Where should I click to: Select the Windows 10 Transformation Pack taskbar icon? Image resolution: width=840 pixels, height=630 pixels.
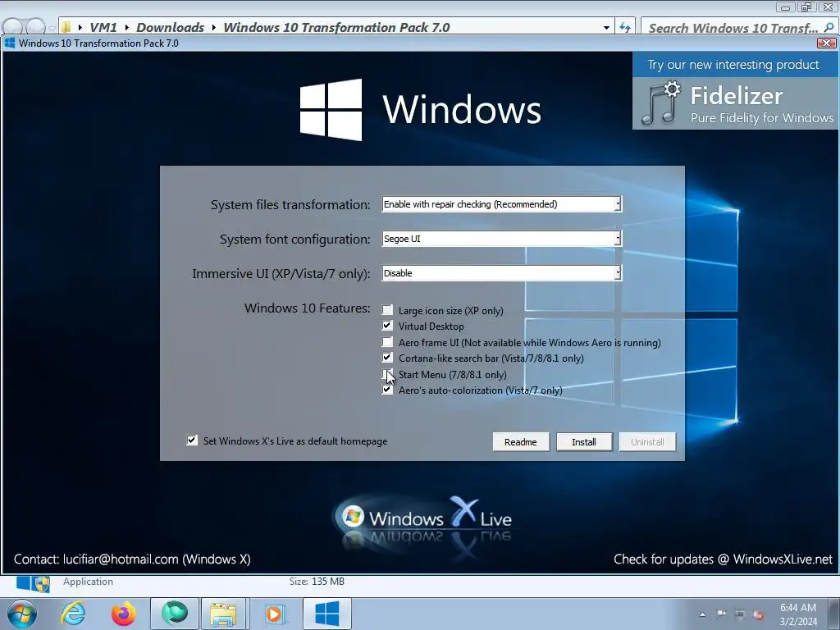[326, 614]
